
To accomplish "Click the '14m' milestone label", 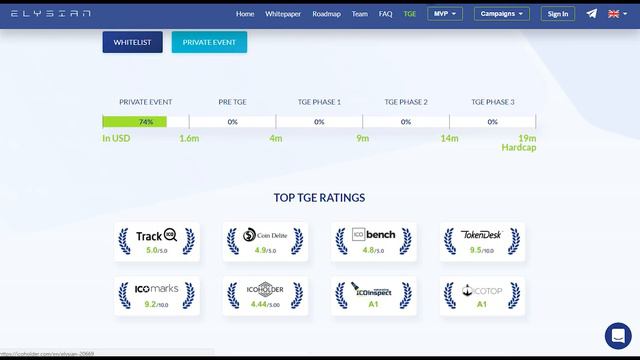I will [x=449, y=138].
